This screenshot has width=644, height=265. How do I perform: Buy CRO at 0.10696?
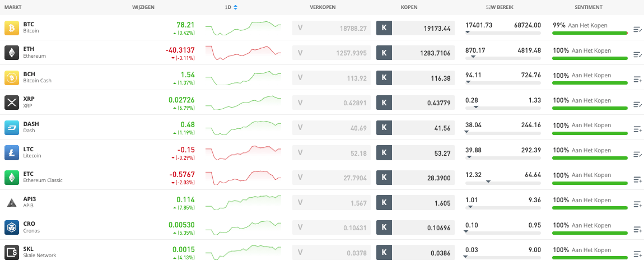tap(415, 227)
